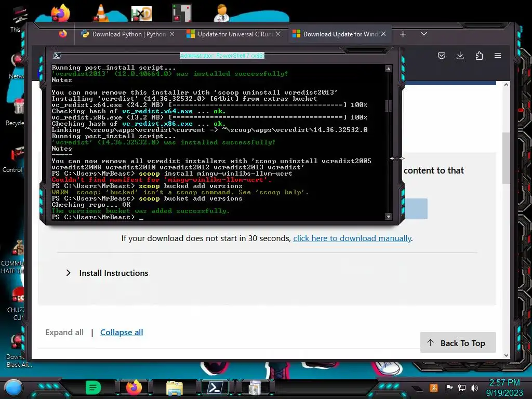The height and width of the screenshot is (399, 532).
Task: Click PowerShell taskbar button
Action: (x=216, y=388)
